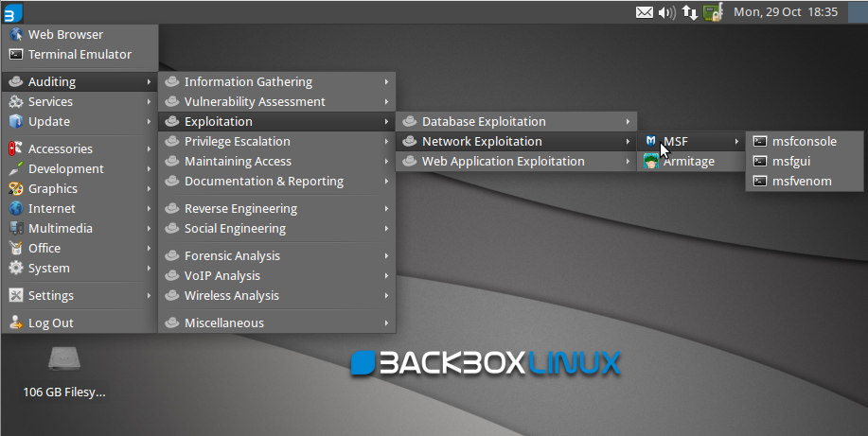Screen dimensions: 868x436
Task: Click the Services gears icon
Action: pyautogui.click(x=16, y=102)
